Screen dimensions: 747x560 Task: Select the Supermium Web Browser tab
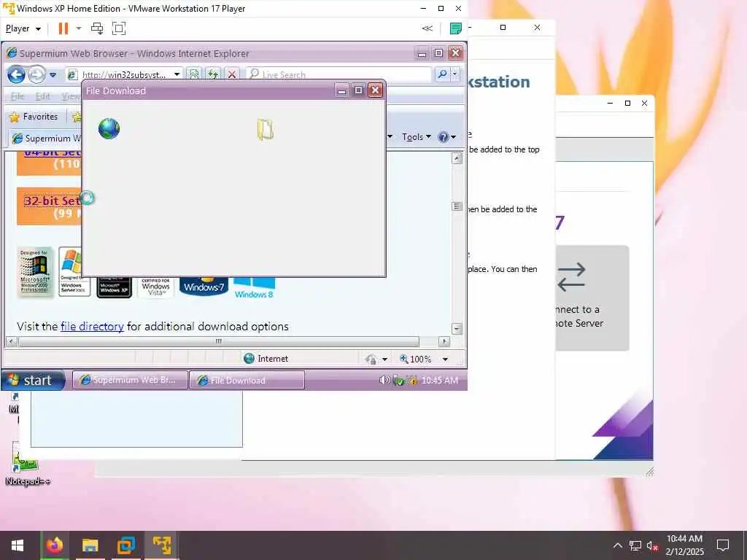(46, 138)
